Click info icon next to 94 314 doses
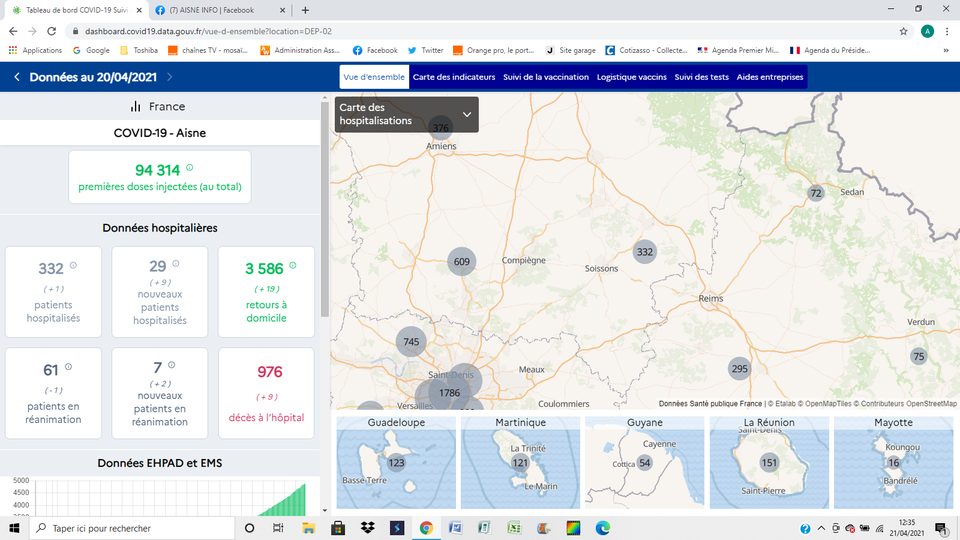Viewport: 960px width, 540px height. 190,168
